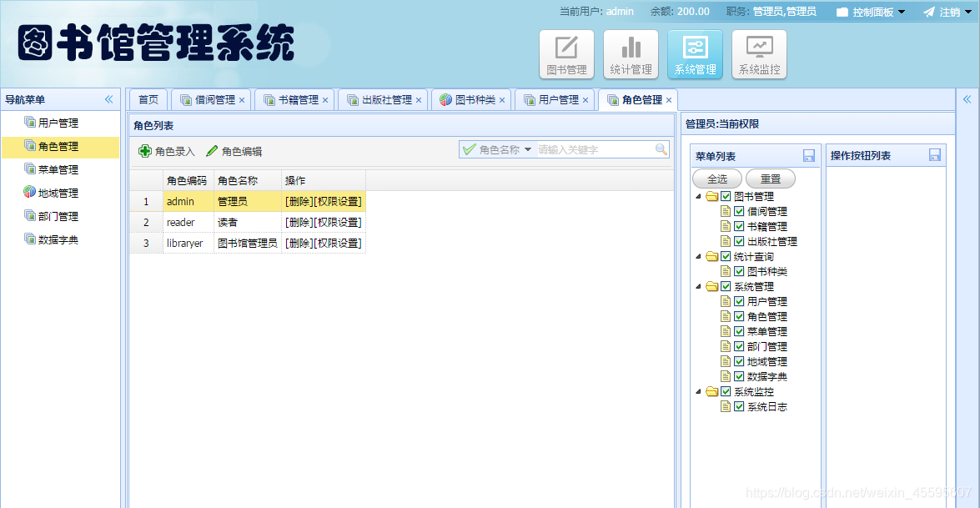Screen dimensions: 980x508
Task: Select the 系统管理 module icon
Action: (x=695, y=53)
